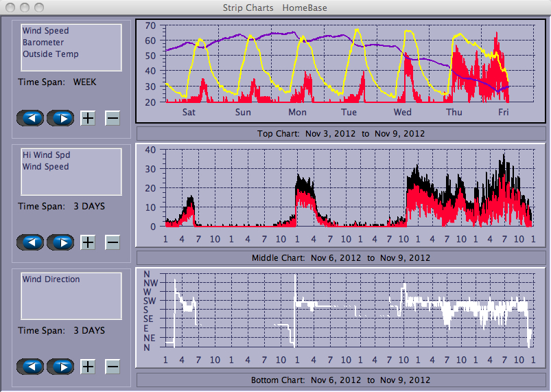Click the window's green zoom button
This screenshot has height=392, width=551.
point(40,8)
